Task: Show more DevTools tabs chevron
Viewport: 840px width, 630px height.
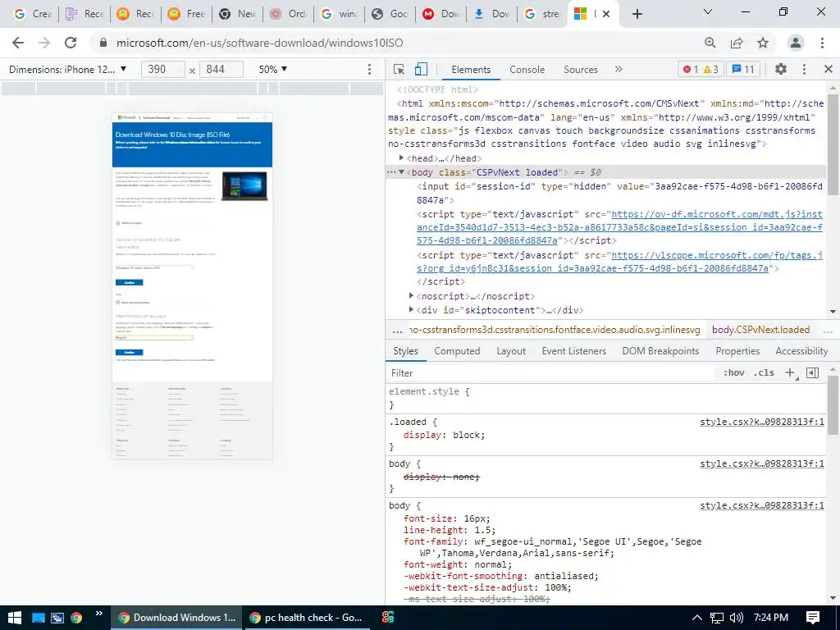Action: click(x=619, y=69)
